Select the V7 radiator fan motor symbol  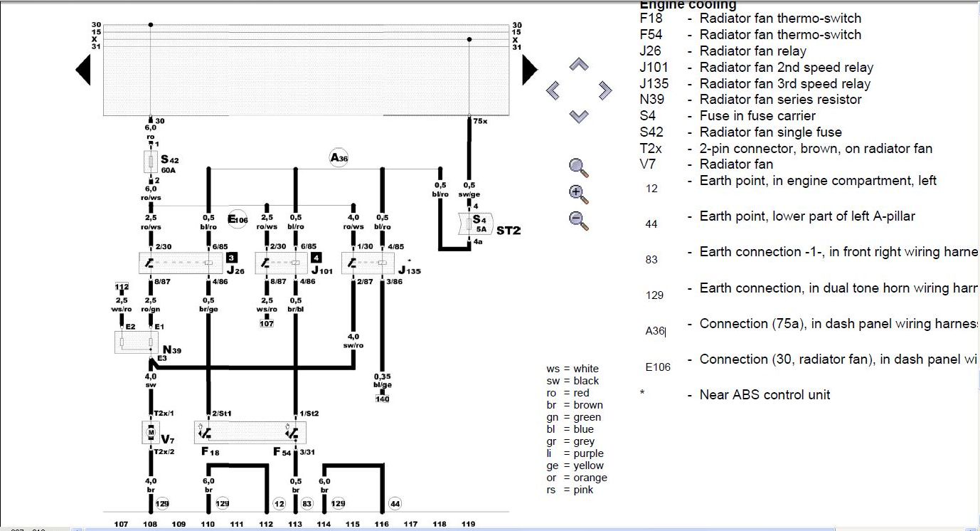point(151,432)
